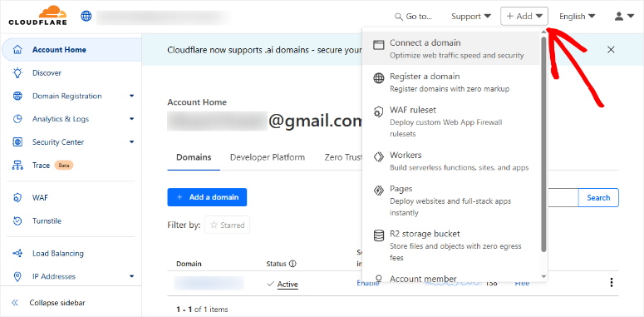The image size is (644, 317).
Task: Click the Active status link
Action: (x=288, y=284)
